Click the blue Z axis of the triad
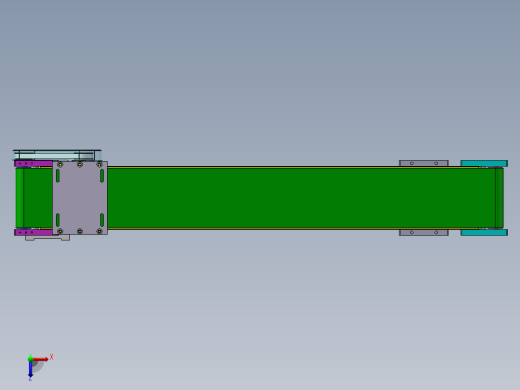Viewport: 520px width, 390px height. pos(30,369)
